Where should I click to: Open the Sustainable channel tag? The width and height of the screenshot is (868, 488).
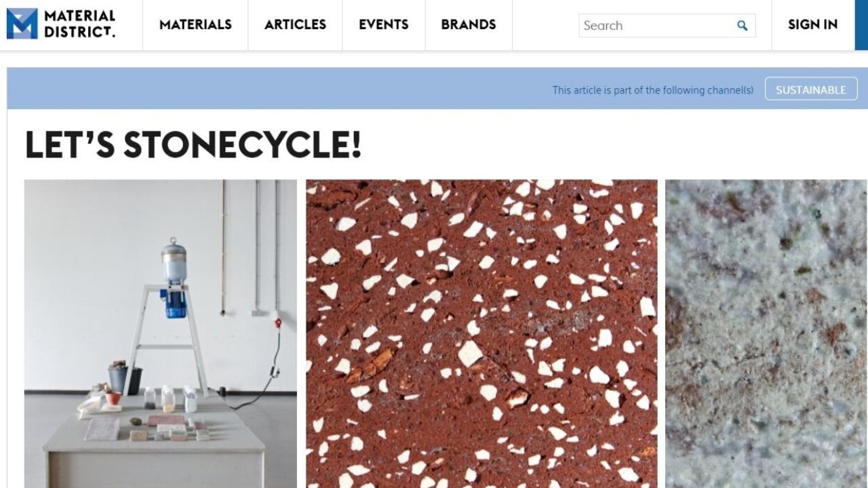click(x=811, y=89)
